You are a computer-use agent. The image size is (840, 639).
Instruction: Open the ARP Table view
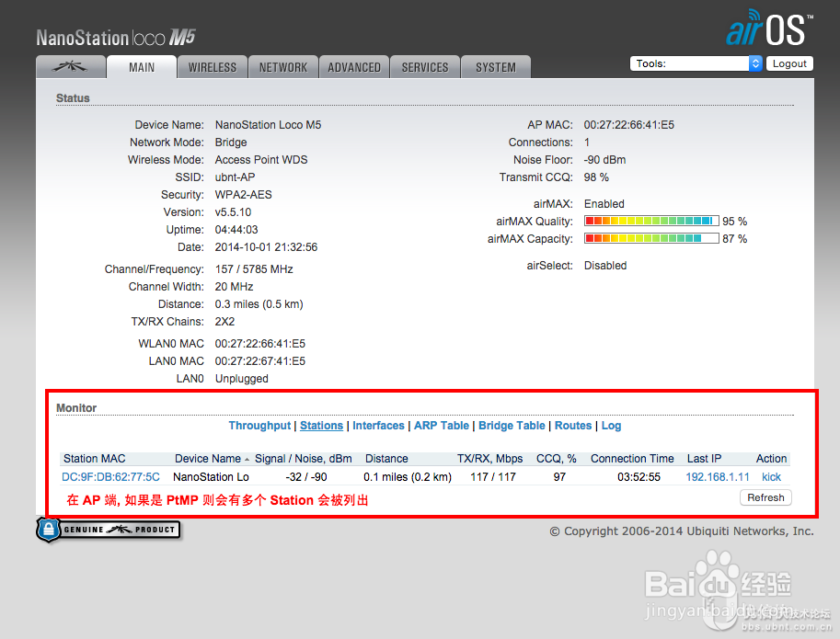pyautogui.click(x=441, y=425)
